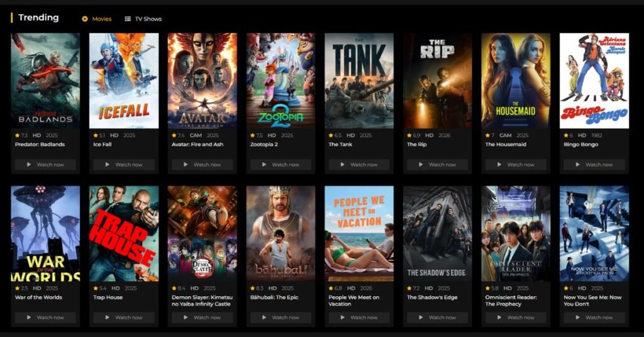Screen dimensions: 644x337
Task: Open Demon Slayer: Kimetsu no Yaiba title link
Action: point(201,301)
